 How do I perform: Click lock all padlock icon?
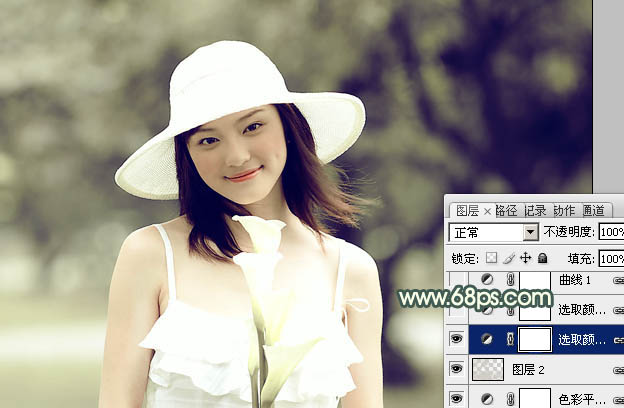tap(543, 258)
